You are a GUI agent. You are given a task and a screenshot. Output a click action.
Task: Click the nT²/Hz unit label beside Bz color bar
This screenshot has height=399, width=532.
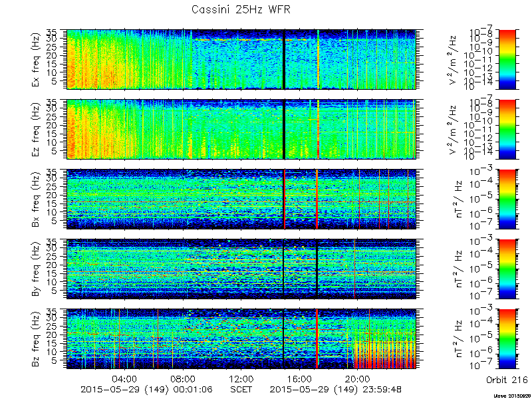click(x=457, y=339)
